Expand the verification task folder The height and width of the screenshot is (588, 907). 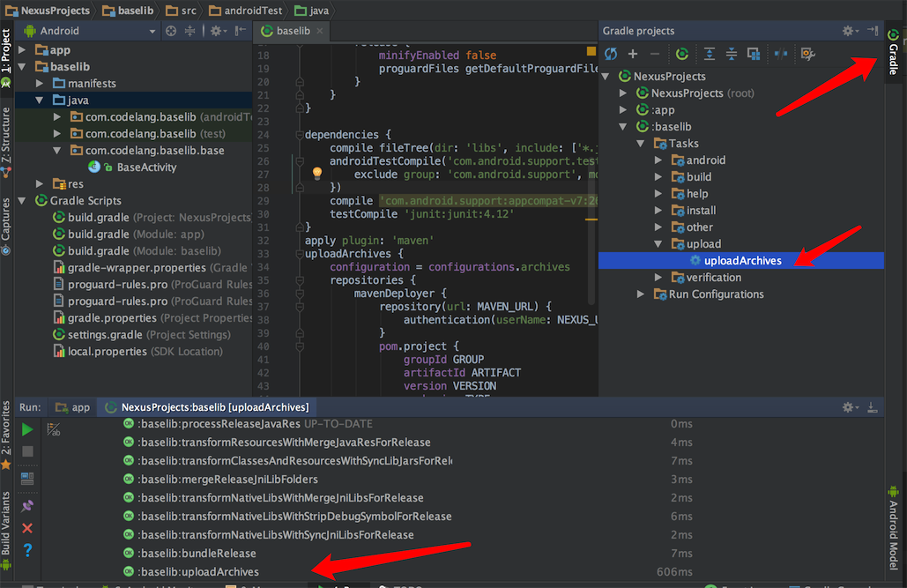[x=659, y=278]
